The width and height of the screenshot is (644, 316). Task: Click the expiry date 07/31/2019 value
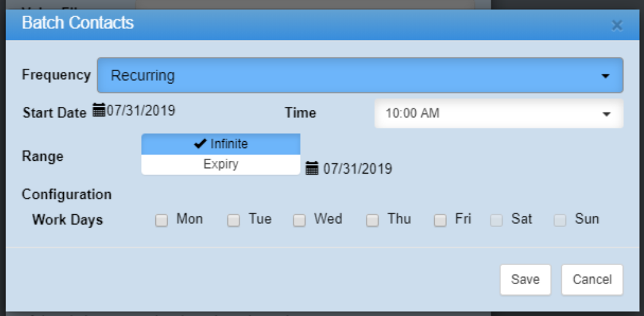[x=357, y=169]
